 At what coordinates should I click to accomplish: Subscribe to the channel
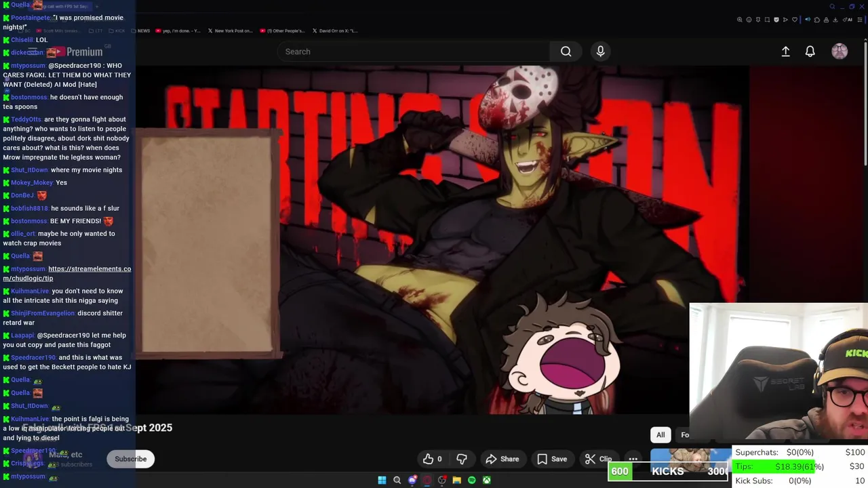point(130,459)
